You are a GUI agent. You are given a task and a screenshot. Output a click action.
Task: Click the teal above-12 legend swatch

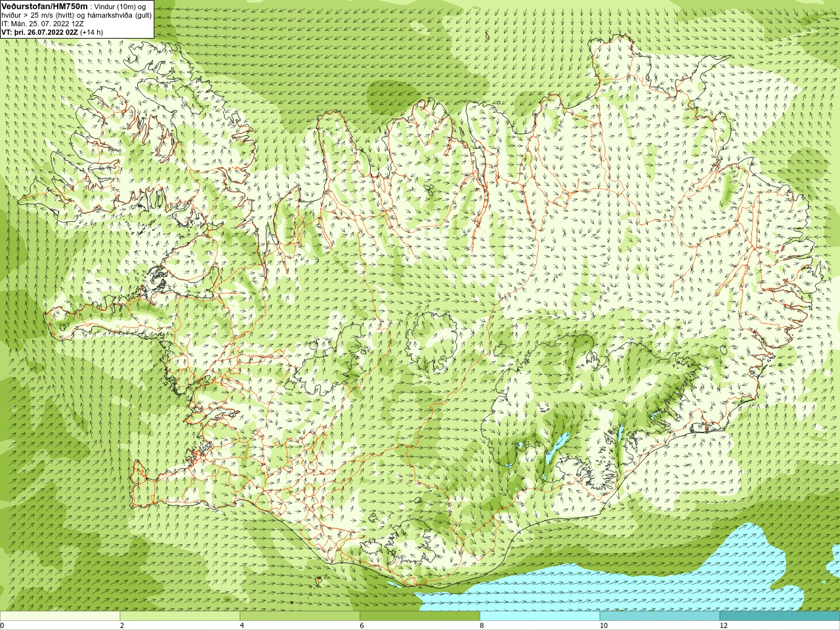(780, 616)
